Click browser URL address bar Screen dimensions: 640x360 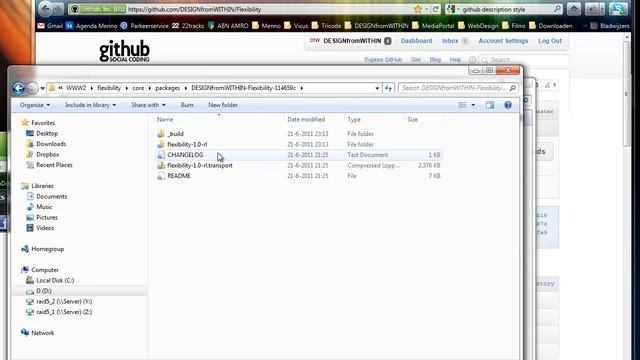[x=269, y=9]
